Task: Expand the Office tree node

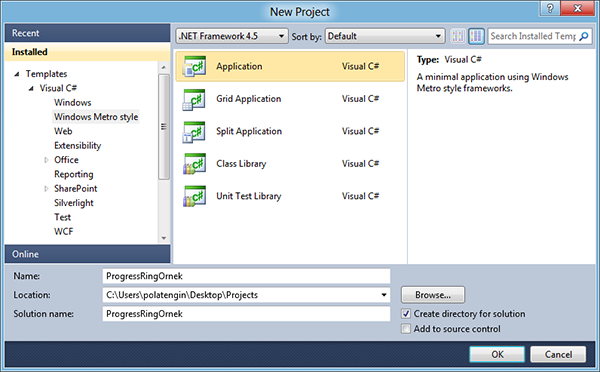Action: (x=46, y=160)
